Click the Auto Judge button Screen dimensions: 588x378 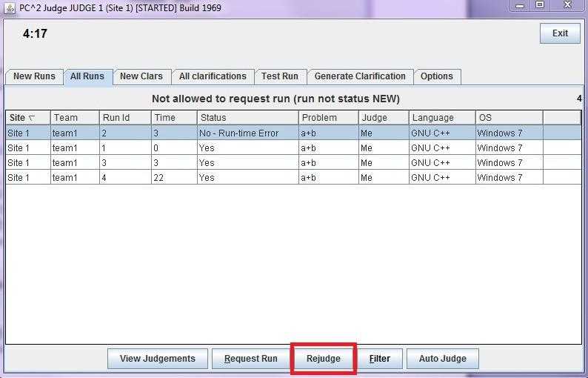(x=443, y=359)
